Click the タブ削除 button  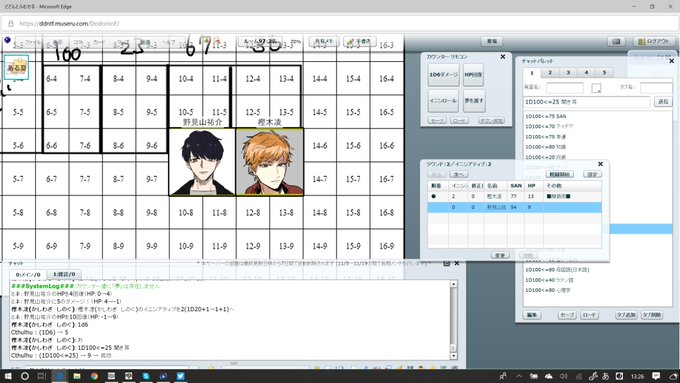(652, 315)
